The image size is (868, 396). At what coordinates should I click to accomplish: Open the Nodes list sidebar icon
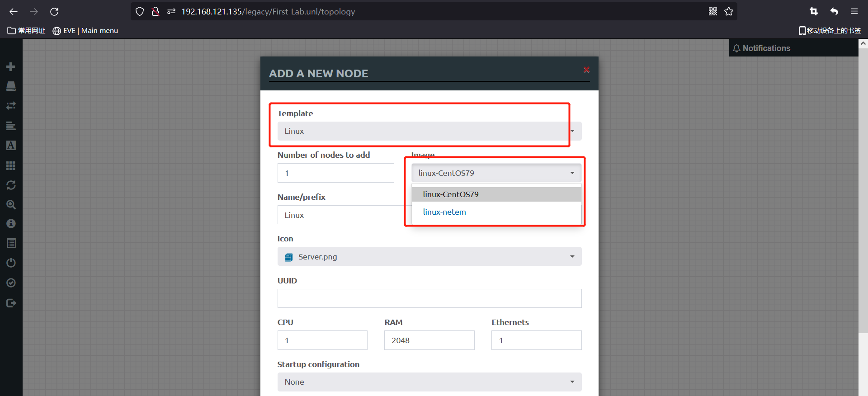(11, 86)
